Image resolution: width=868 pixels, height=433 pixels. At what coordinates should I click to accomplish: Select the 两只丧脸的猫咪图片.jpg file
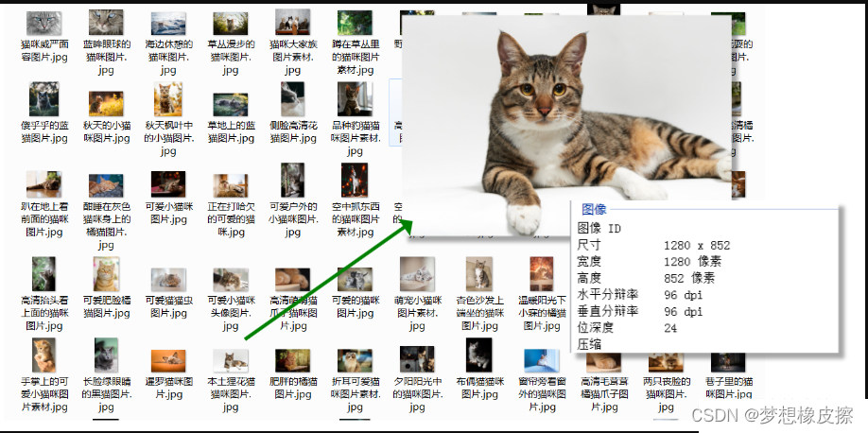666,383
